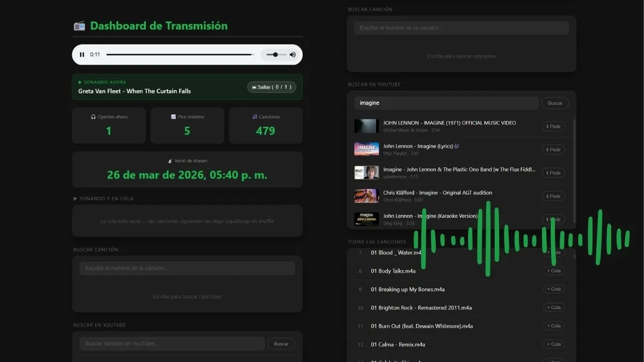Open thumbnail of Plastic Ono Band result
The image size is (644, 362).
point(367,173)
